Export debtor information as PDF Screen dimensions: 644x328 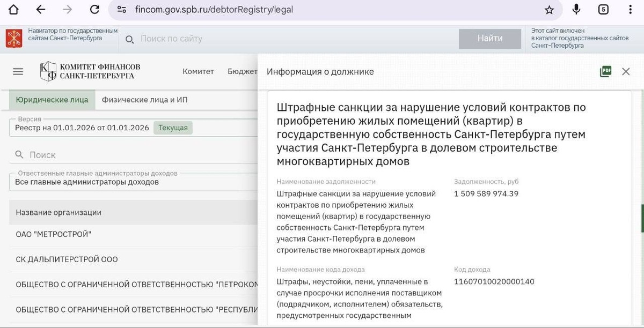(x=605, y=71)
